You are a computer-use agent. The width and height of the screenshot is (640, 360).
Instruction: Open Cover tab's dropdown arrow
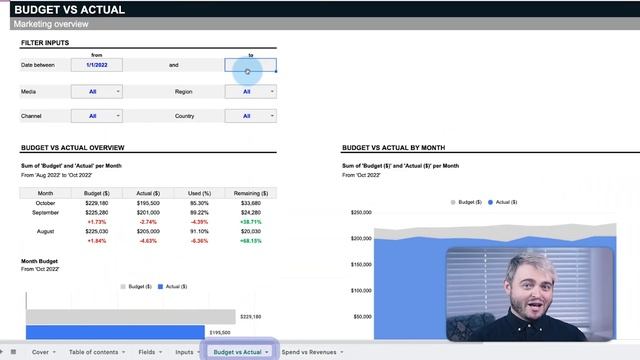54,352
